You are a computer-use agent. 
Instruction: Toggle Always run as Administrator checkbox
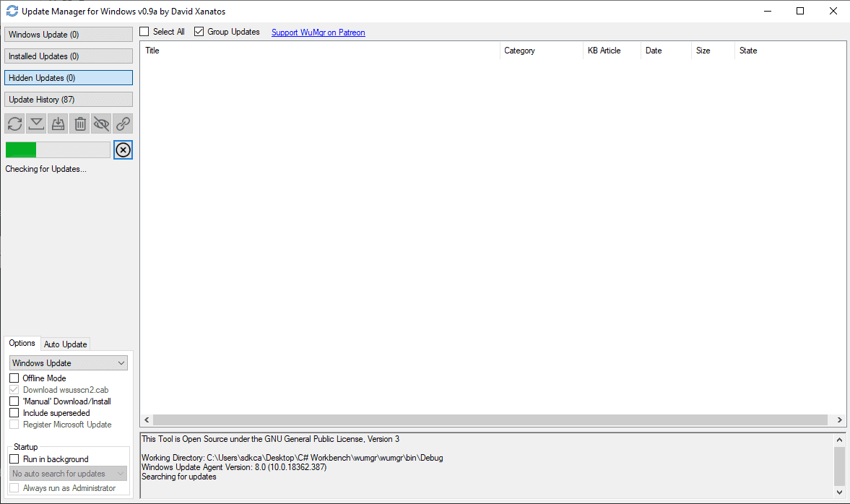coord(14,487)
